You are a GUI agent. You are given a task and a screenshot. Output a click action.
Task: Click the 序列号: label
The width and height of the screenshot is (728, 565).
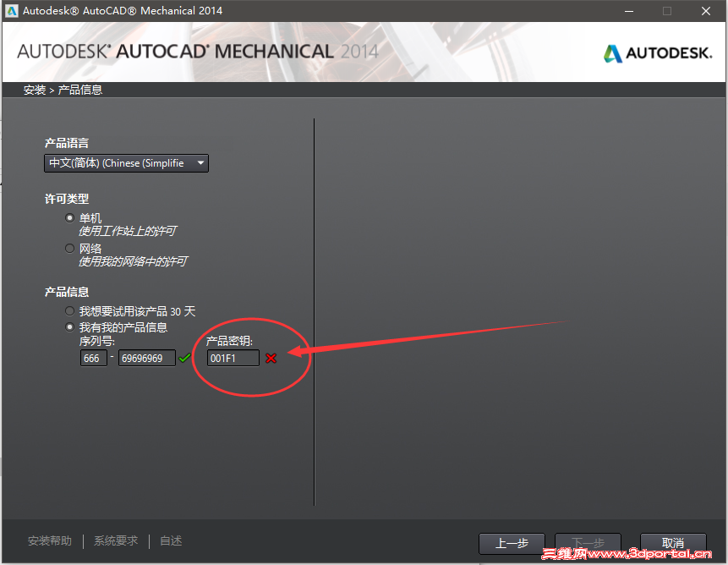coord(97,341)
